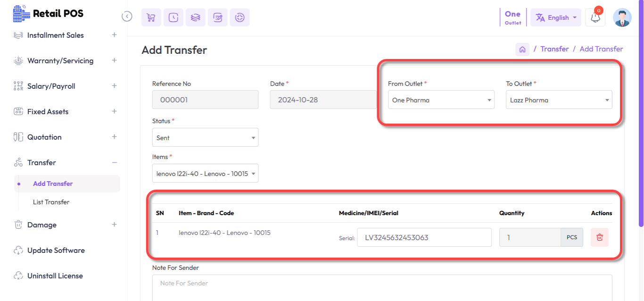Open the Warranty/Servicing menu
Viewport: 644px width, 301px height.
pos(59,60)
